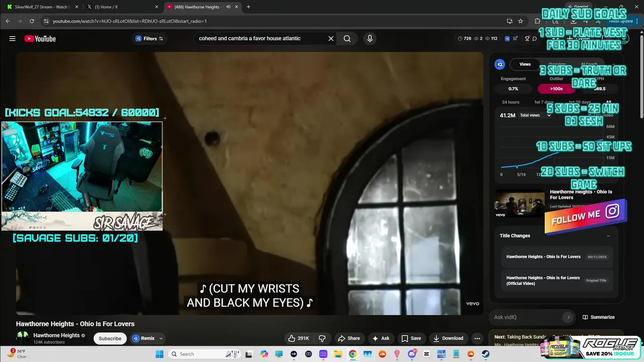Viewport: 644px width, 362px height.
Task: Open File Explorer from taskbar
Action: pyautogui.click(x=338, y=354)
